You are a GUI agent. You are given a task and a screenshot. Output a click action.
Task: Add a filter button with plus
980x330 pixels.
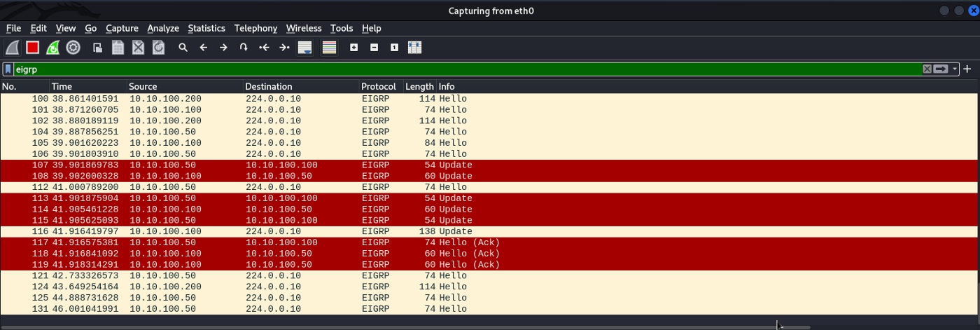(x=967, y=69)
